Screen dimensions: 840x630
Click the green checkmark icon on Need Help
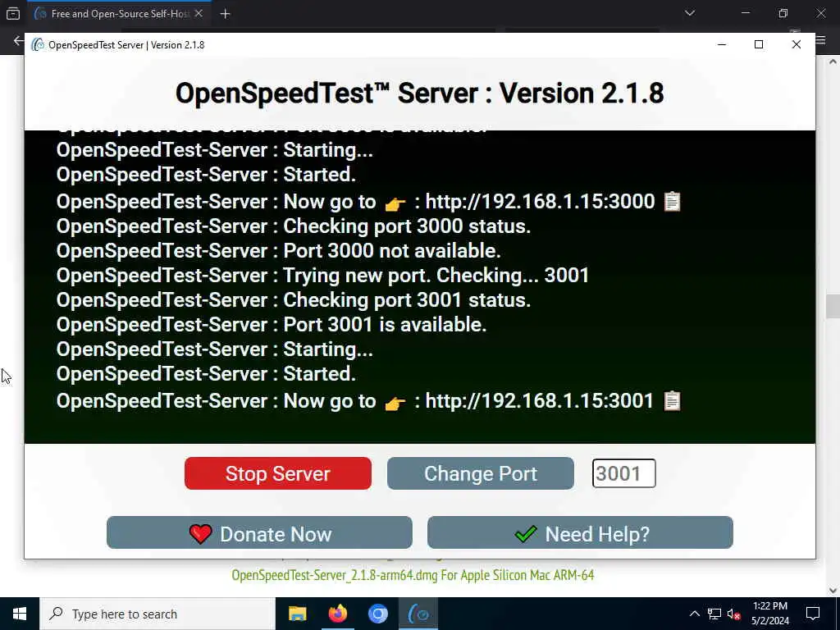[x=526, y=534]
